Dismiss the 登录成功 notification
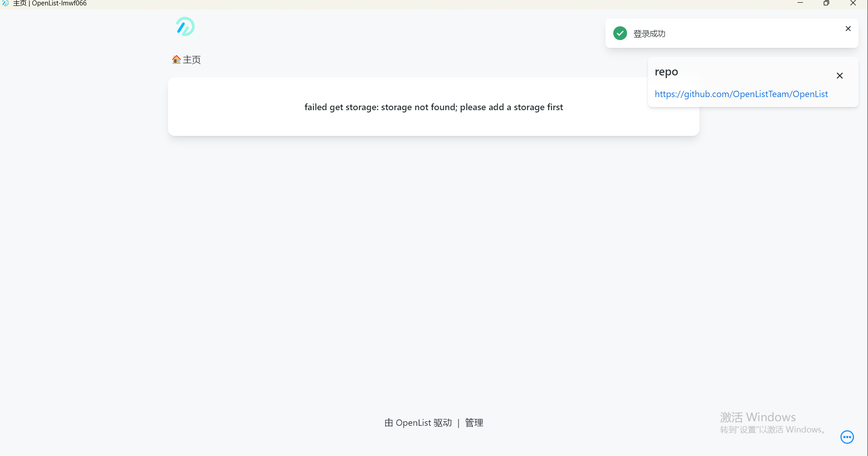 (x=848, y=28)
